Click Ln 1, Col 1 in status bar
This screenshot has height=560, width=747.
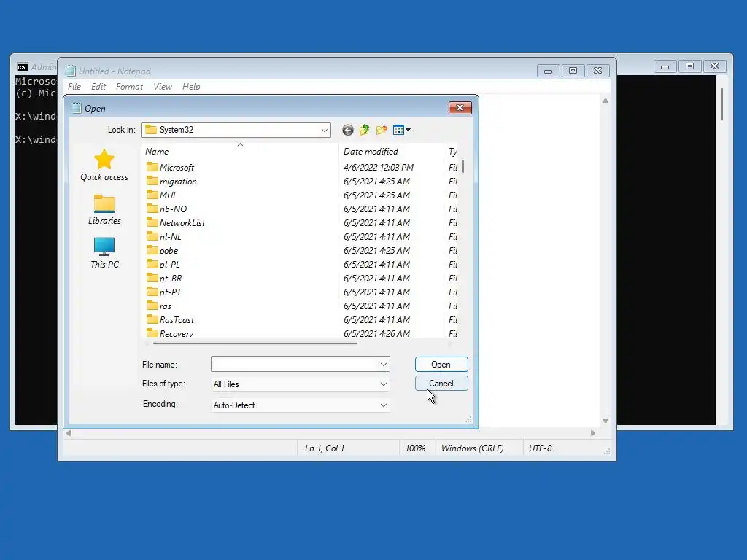tap(325, 448)
